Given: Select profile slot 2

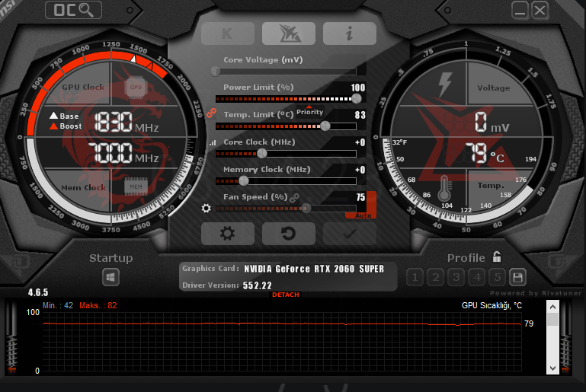Looking at the screenshot, I should 435,277.
